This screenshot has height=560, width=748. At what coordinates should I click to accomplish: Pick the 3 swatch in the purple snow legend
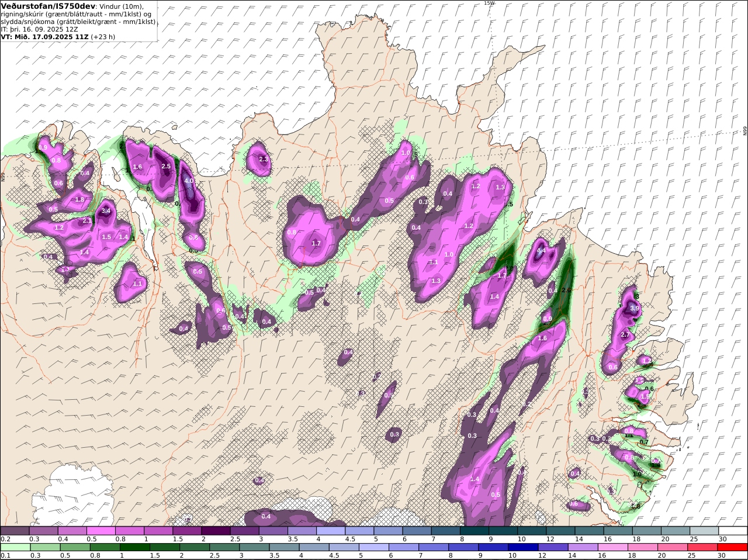coord(273,531)
